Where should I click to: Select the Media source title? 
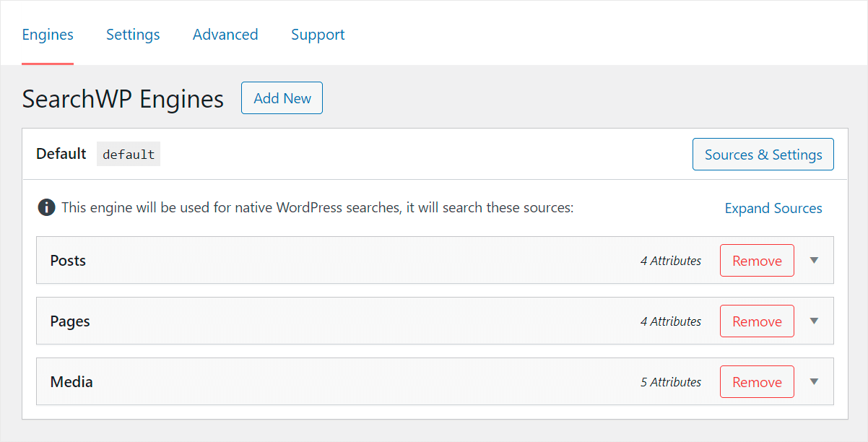click(x=71, y=382)
